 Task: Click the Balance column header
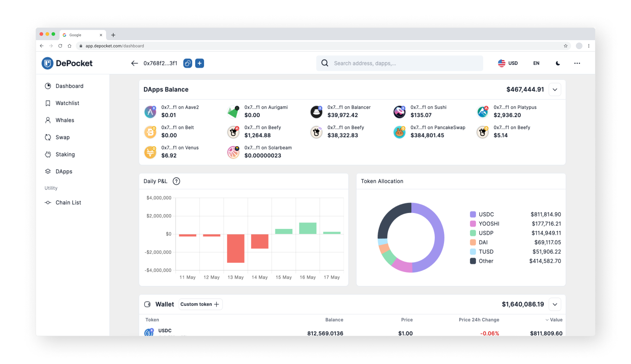[334, 320]
